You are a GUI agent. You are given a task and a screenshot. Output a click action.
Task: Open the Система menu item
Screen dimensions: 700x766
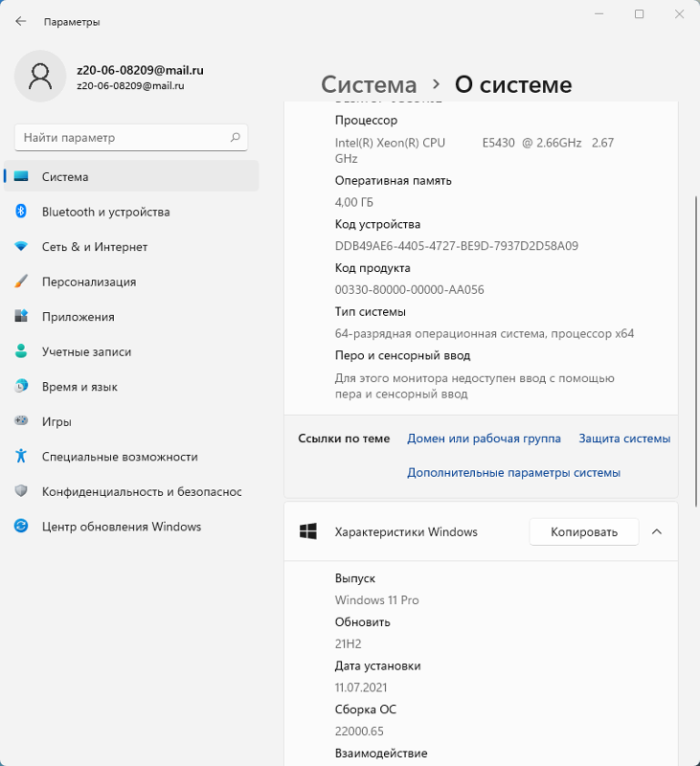click(131, 176)
